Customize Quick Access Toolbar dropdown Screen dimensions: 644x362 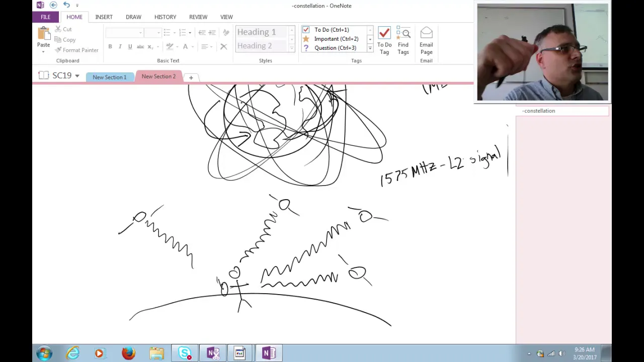tap(77, 5)
